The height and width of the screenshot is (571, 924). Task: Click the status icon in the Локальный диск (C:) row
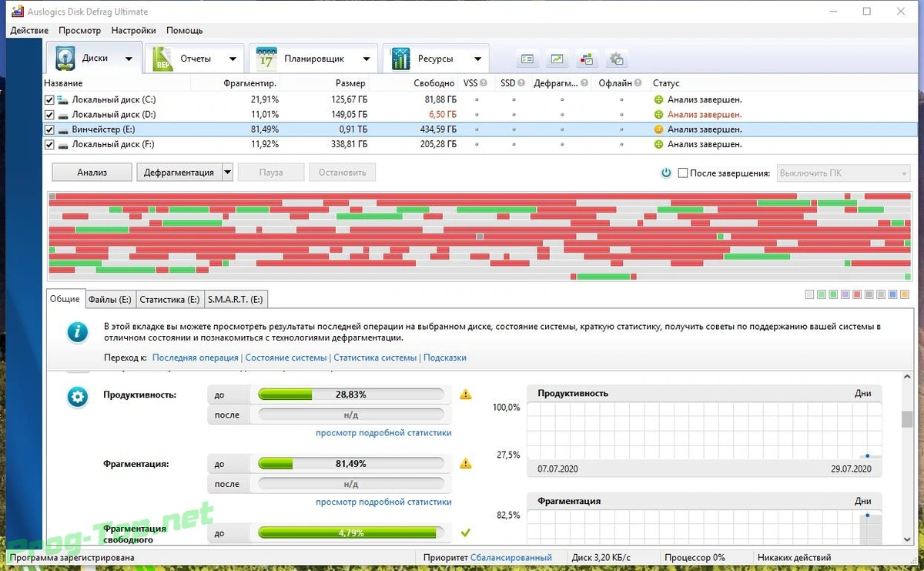click(658, 99)
